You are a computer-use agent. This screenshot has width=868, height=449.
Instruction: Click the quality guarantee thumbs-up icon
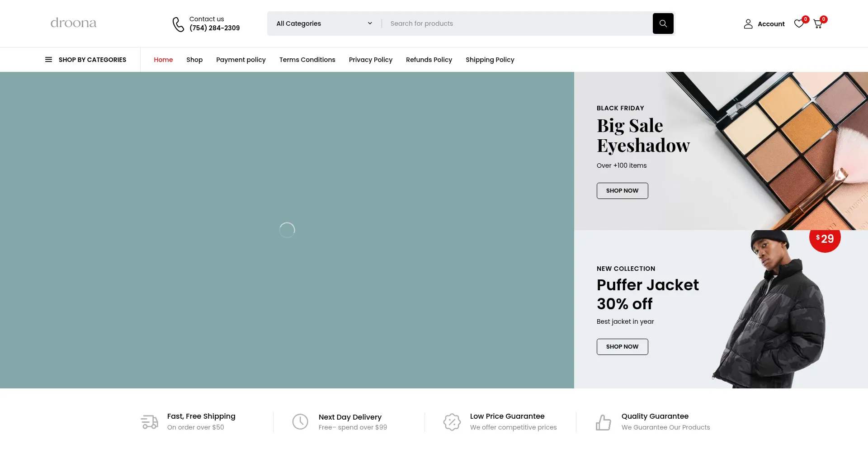pos(603,422)
